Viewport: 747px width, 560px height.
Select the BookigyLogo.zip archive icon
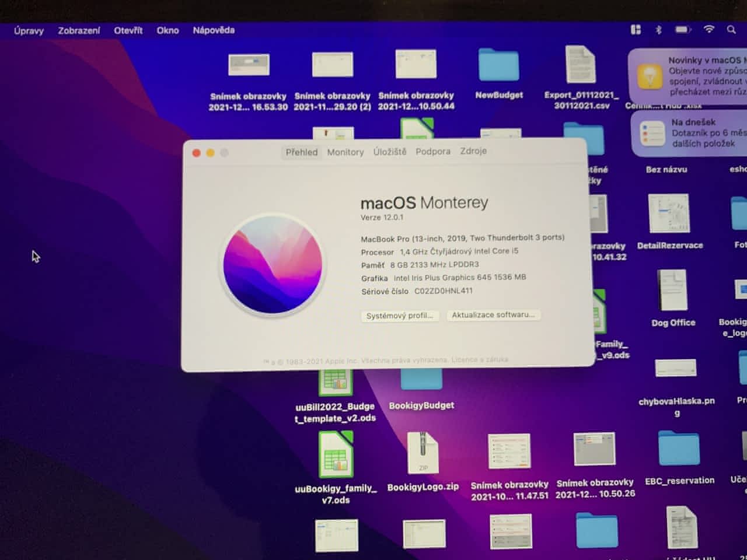(423, 454)
